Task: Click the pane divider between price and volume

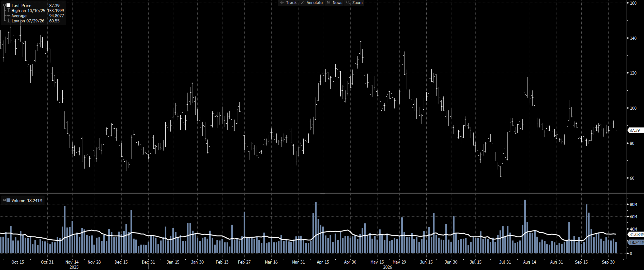Action: coord(322,194)
